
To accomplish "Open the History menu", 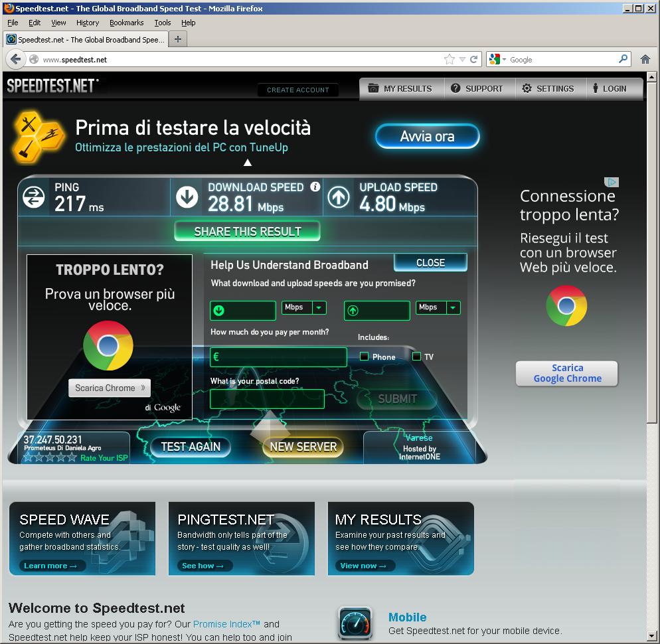I will pyautogui.click(x=88, y=23).
